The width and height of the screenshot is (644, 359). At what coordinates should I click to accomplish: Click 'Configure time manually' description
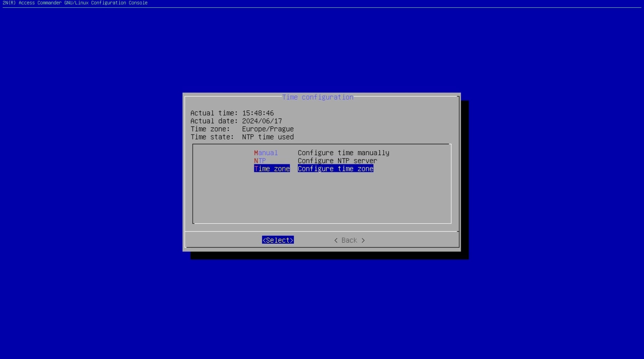pos(343,153)
